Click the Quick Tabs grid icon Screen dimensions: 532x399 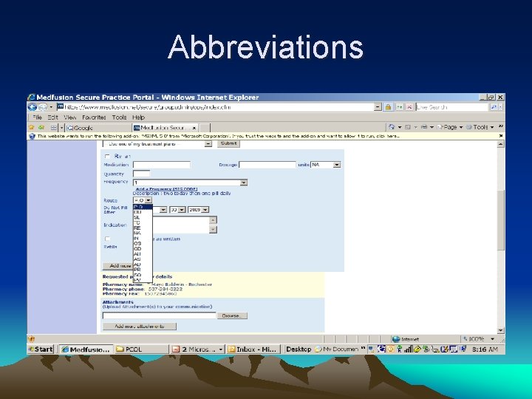click(x=54, y=128)
